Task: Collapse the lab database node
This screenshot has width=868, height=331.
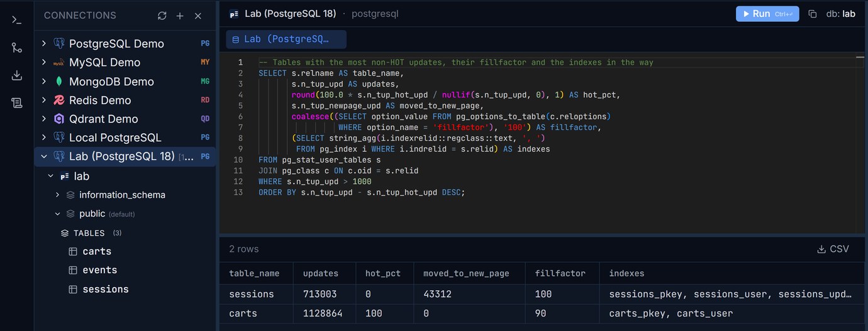Action: (x=51, y=176)
